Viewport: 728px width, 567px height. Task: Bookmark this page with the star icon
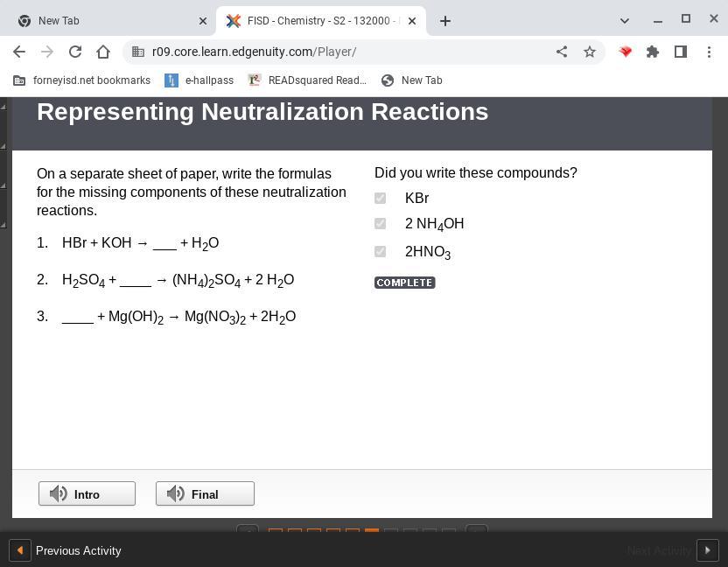(x=590, y=52)
